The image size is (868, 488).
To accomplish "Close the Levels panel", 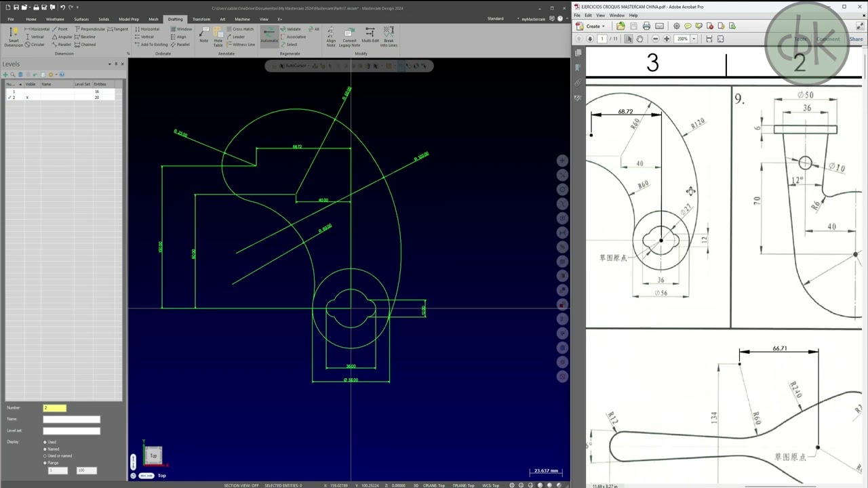I will click(122, 64).
